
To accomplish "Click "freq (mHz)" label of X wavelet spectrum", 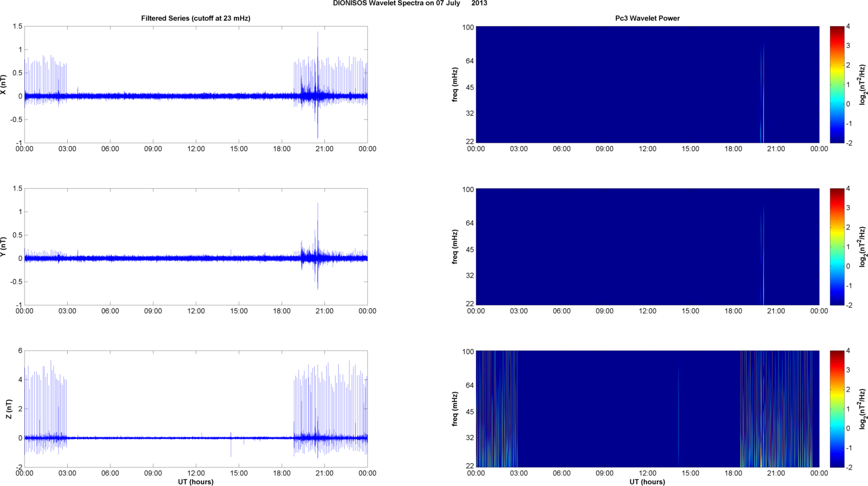I will pyautogui.click(x=455, y=85).
